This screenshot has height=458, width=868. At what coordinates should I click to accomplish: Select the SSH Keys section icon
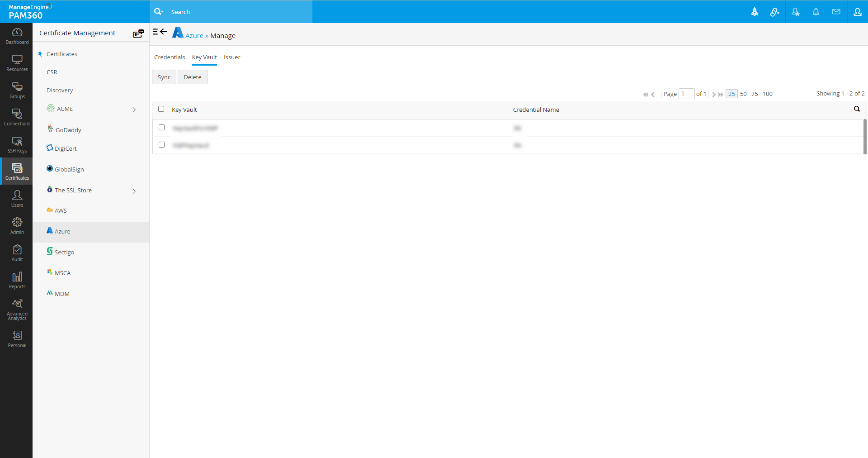point(17,144)
